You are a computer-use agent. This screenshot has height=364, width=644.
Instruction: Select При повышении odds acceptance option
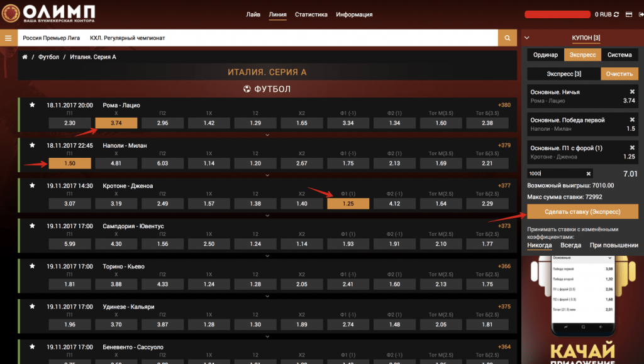tap(613, 245)
